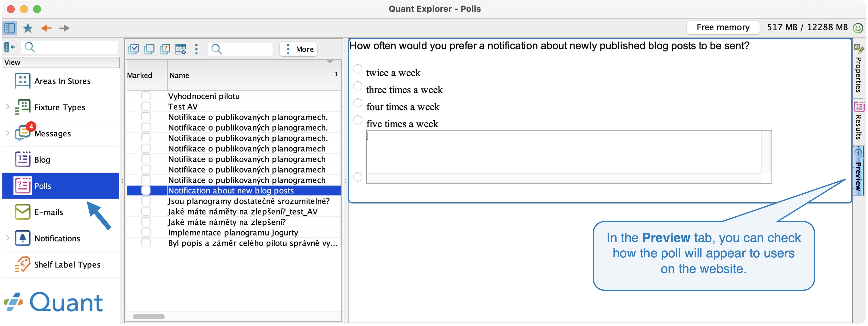Select Areas In Stores in View tree
Screen dimensions: 868x326
(61, 81)
